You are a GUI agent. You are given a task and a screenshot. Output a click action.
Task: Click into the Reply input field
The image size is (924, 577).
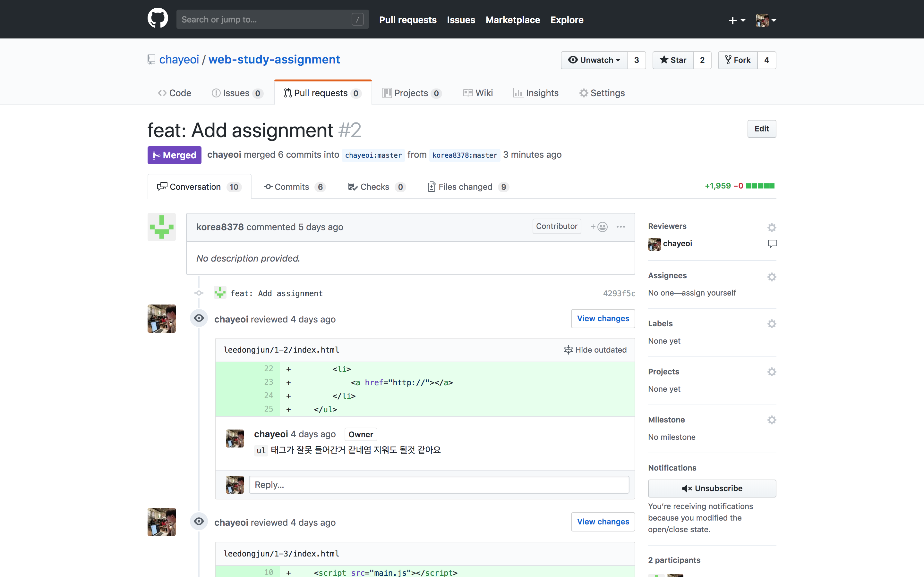tap(439, 485)
